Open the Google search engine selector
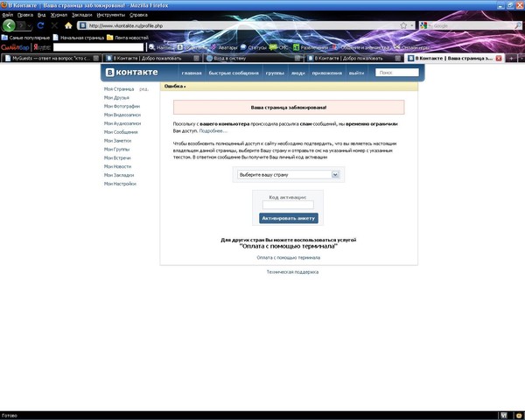 pos(423,25)
